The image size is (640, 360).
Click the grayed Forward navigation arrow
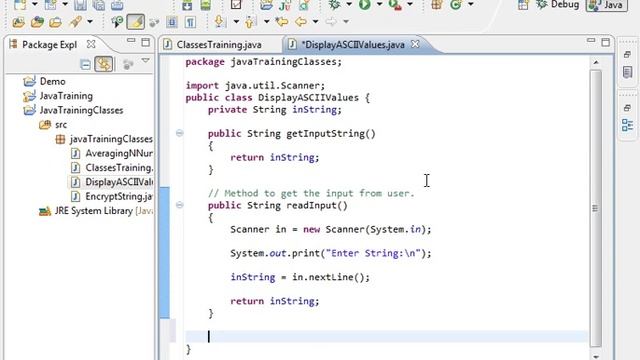coord(331,22)
